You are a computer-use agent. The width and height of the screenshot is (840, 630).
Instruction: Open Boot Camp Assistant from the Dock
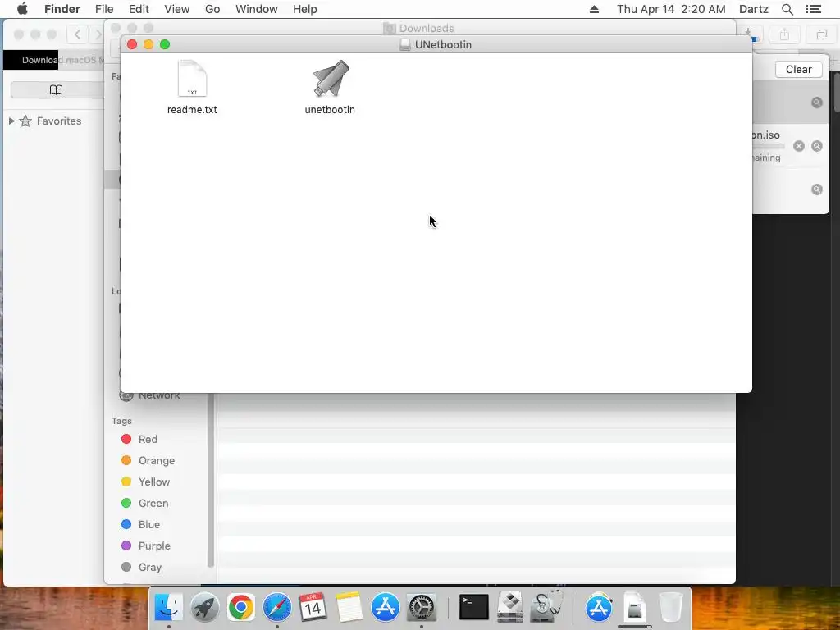[510, 607]
